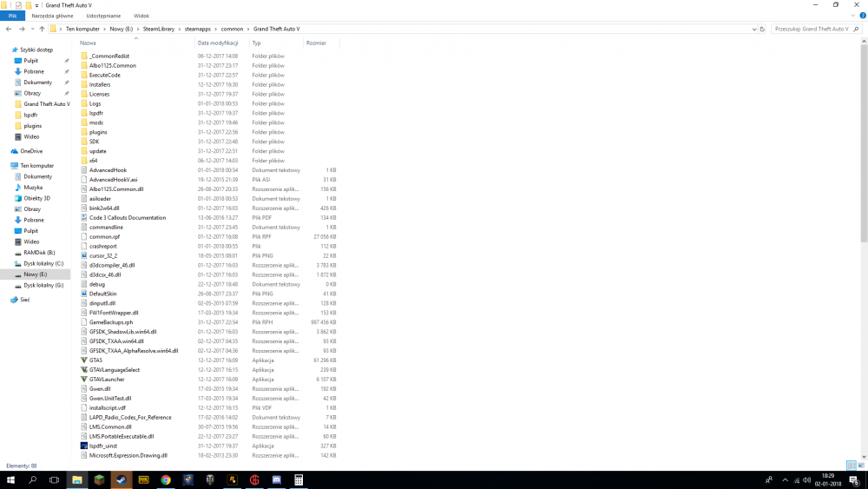868x489 pixels.
Task: Open the recent locations dropdown arrow
Action: point(33,29)
